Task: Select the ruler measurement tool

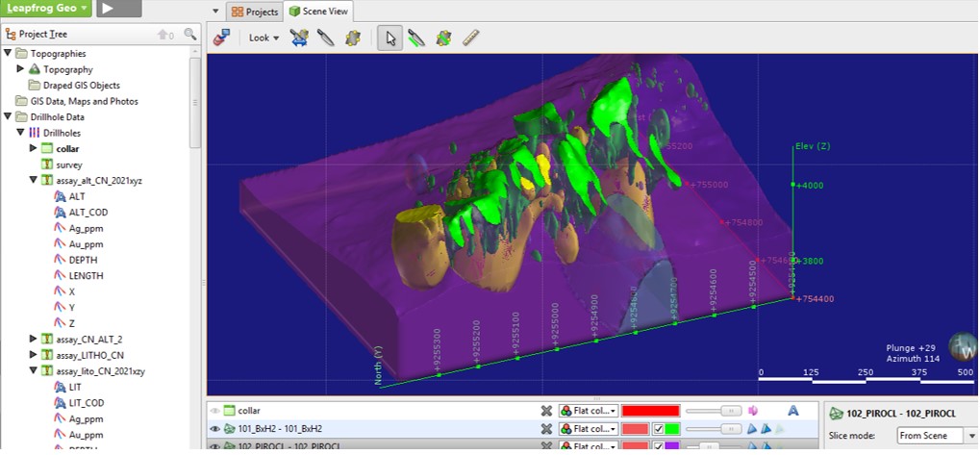Action: point(470,38)
